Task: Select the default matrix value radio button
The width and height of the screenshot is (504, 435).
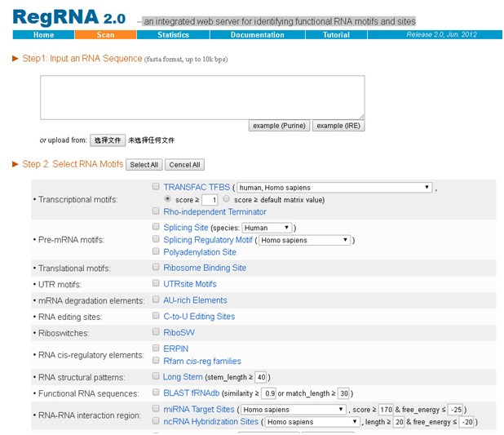Action: [226, 199]
